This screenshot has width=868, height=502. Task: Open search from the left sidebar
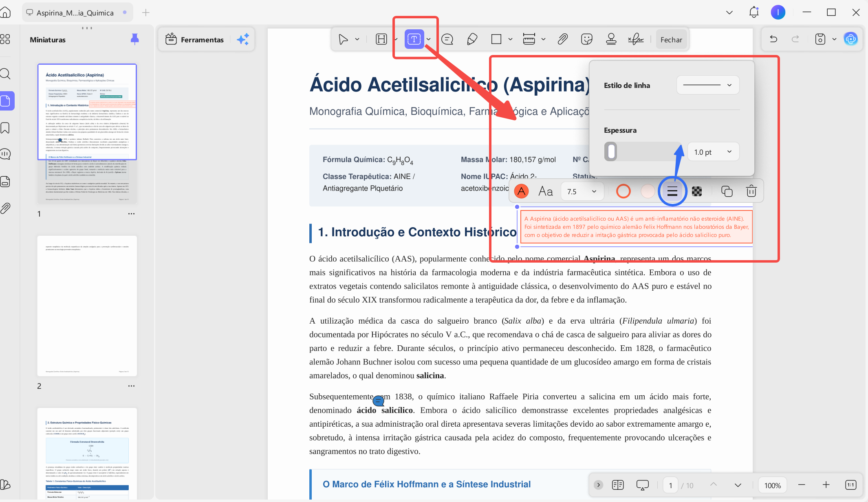(x=5, y=74)
